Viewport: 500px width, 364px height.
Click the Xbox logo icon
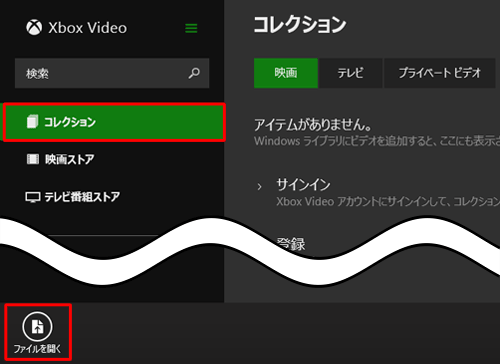pos(34,27)
